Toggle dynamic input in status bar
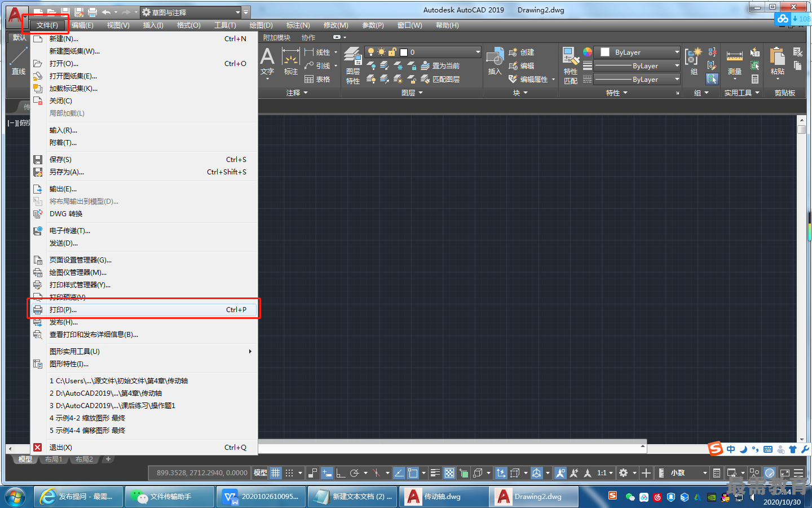 [x=326, y=473]
